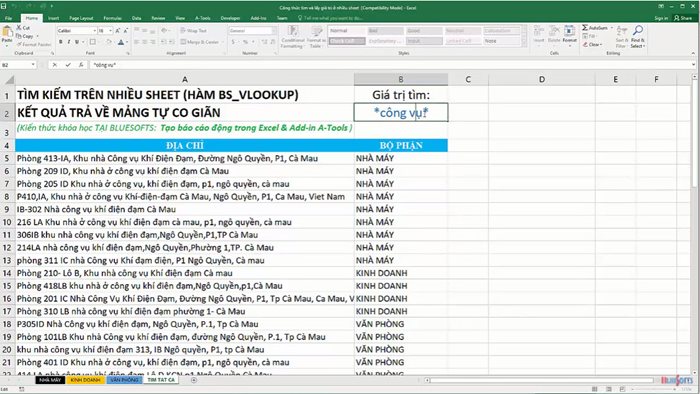Click the Font Color A icon

[x=121, y=42]
